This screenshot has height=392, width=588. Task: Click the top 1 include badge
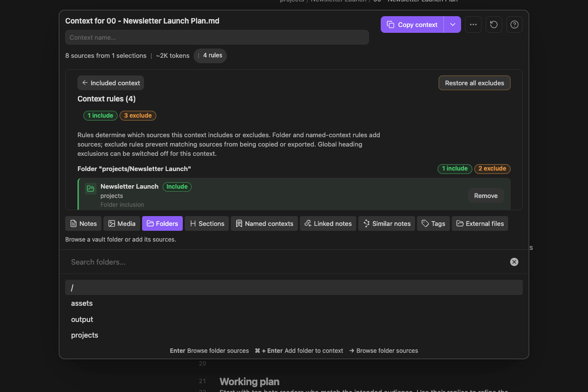(x=100, y=116)
